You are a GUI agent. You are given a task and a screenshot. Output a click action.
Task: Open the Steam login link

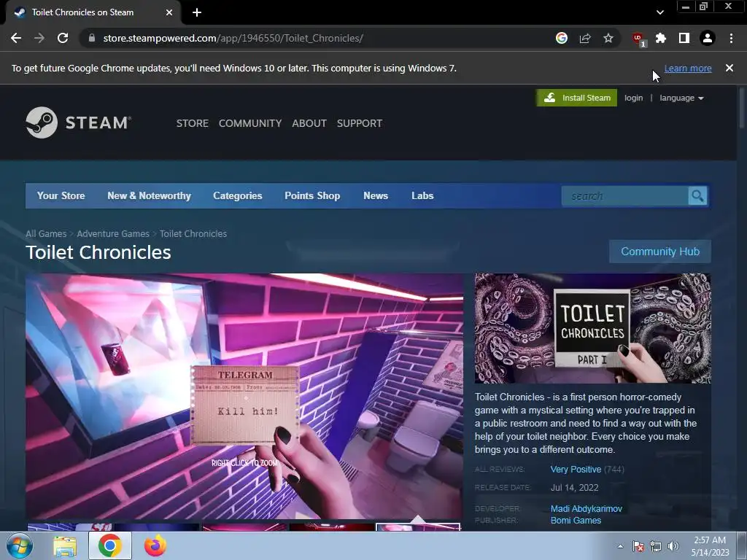(x=634, y=98)
